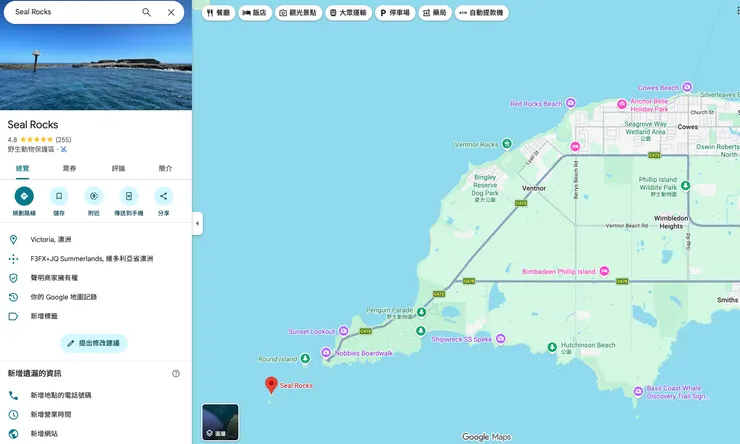Click help icon beside missing info
Image resolution: width=740 pixels, height=444 pixels.
176,374
